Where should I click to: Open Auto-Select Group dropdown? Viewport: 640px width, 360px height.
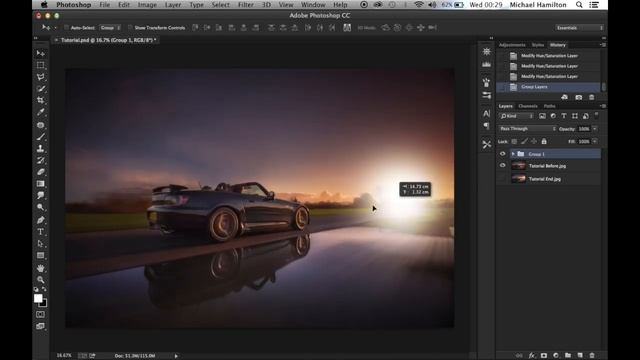110,28
